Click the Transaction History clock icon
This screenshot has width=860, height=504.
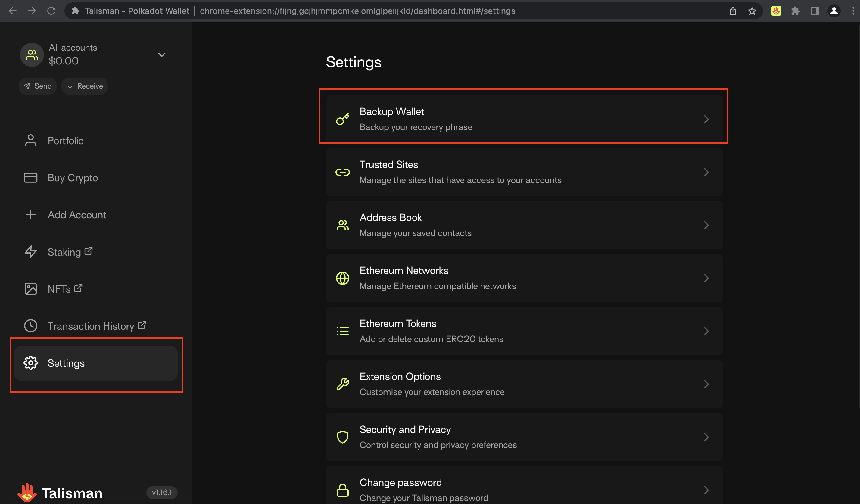(x=31, y=326)
